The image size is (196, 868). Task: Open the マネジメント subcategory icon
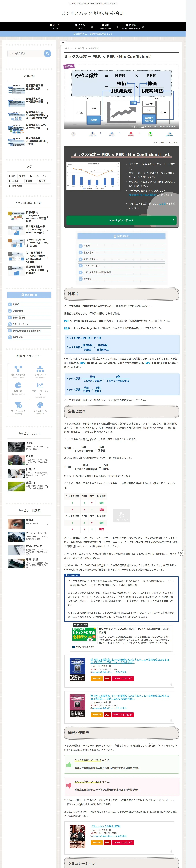(40, 371)
